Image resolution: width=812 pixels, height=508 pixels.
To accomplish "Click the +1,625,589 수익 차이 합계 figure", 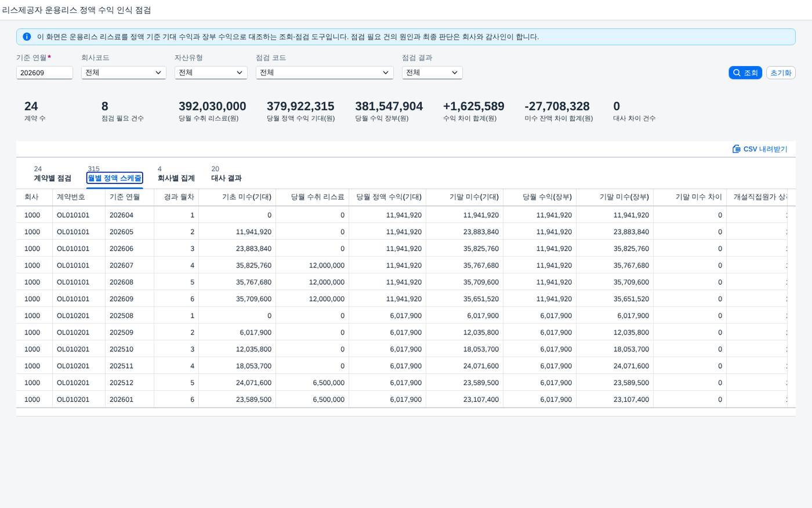I will (x=473, y=106).
